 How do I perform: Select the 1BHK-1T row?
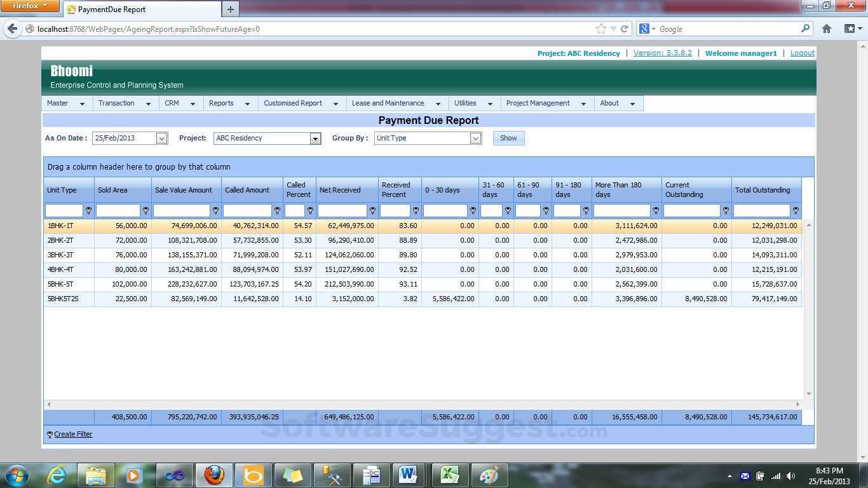423,226
